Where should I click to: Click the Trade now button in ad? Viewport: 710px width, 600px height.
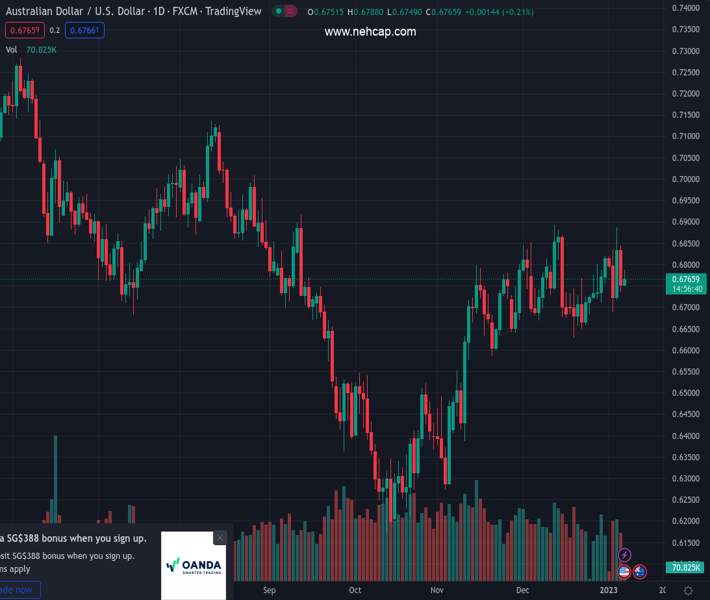17,590
